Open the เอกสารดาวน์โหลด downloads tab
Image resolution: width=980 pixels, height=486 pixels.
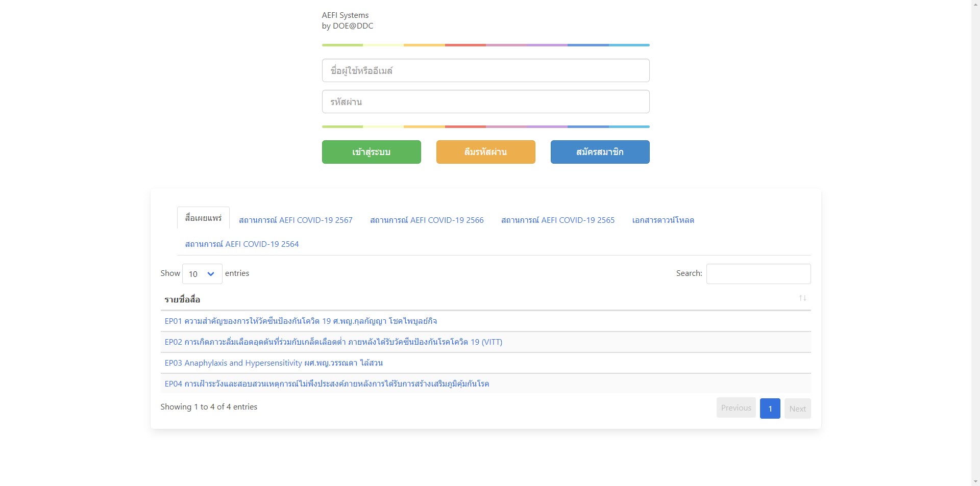click(x=663, y=220)
